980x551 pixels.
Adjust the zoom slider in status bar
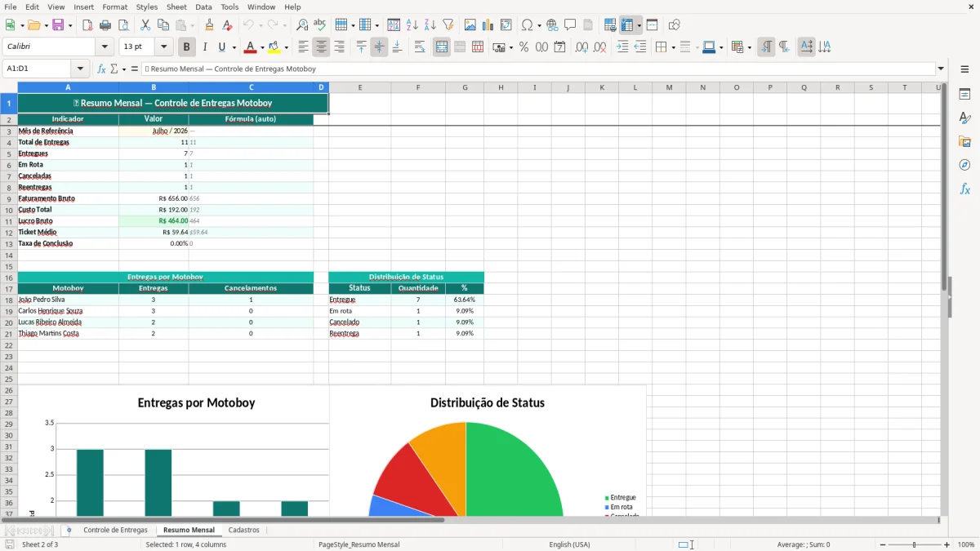[915, 544]
